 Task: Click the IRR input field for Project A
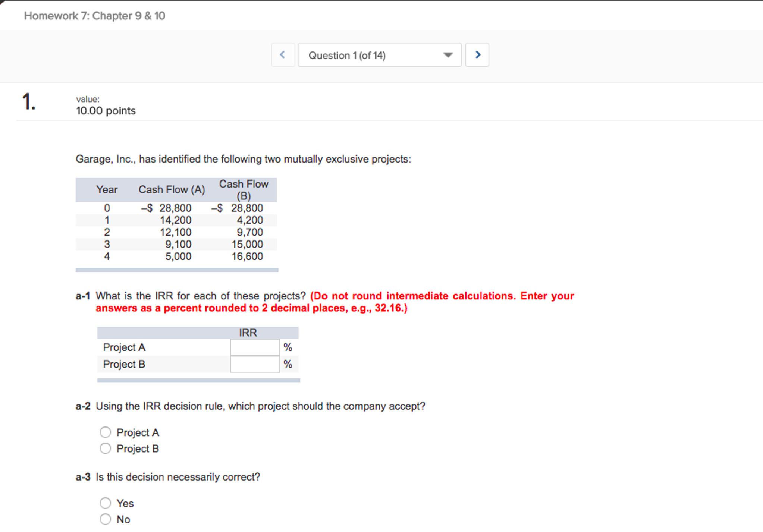click(x=255, y=347)
